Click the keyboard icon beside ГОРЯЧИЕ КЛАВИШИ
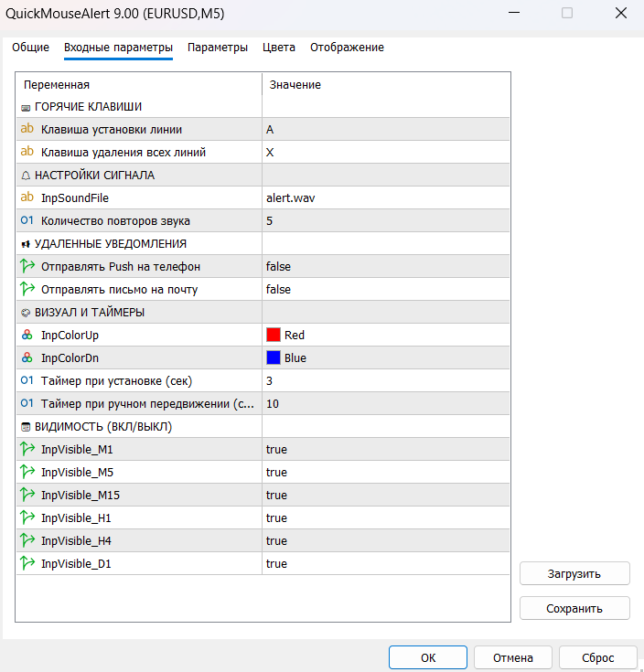 click(x=26, y=108)
